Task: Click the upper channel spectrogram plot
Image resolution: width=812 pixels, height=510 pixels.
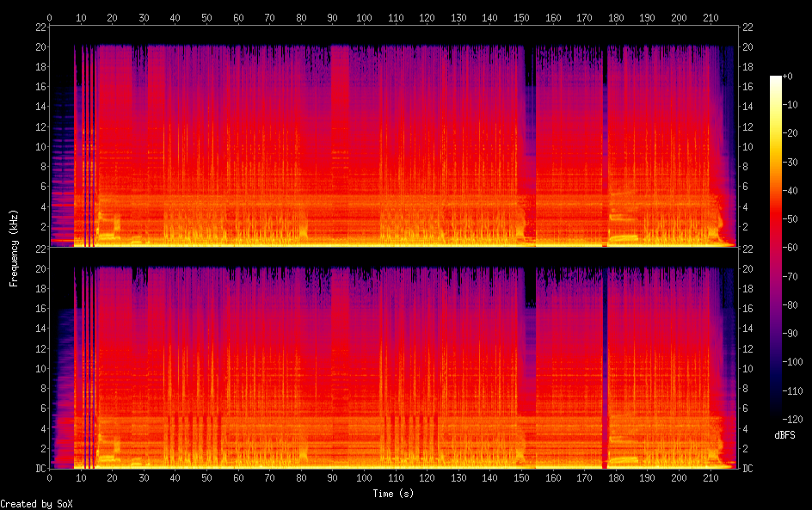Action: click(x=393, y=136)
